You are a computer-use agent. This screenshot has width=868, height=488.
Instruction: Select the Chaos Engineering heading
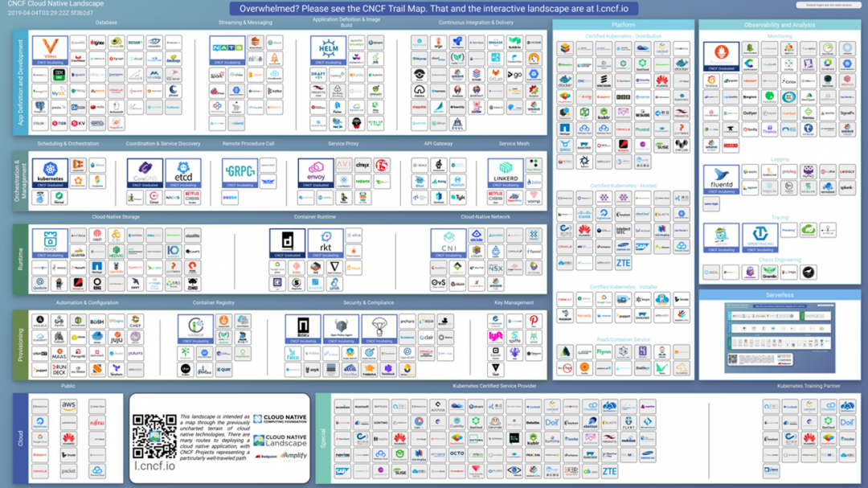(x=780, y=260)
